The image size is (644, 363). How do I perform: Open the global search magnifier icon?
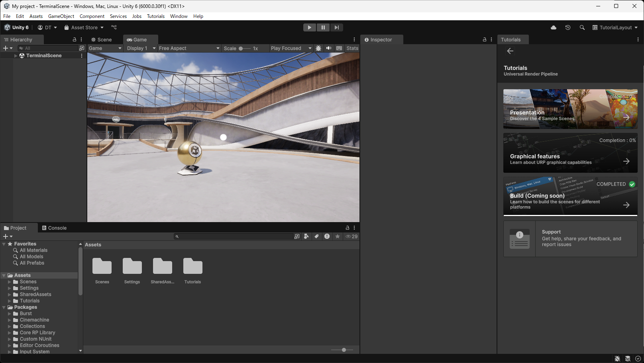coord(582,27)
